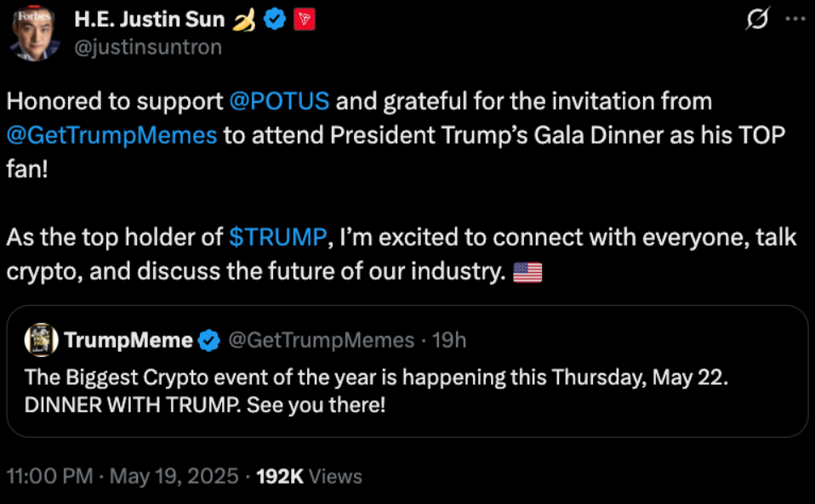Screen dimensions: 815x504
Task: Click the verified checkmark beside TrumpMeme
Action: click(x=208, y=339)
